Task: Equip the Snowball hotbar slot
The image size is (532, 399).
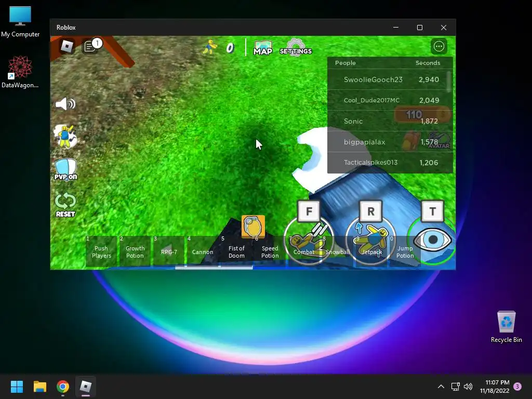Action: pyautogui.click(x=338, y=251)
